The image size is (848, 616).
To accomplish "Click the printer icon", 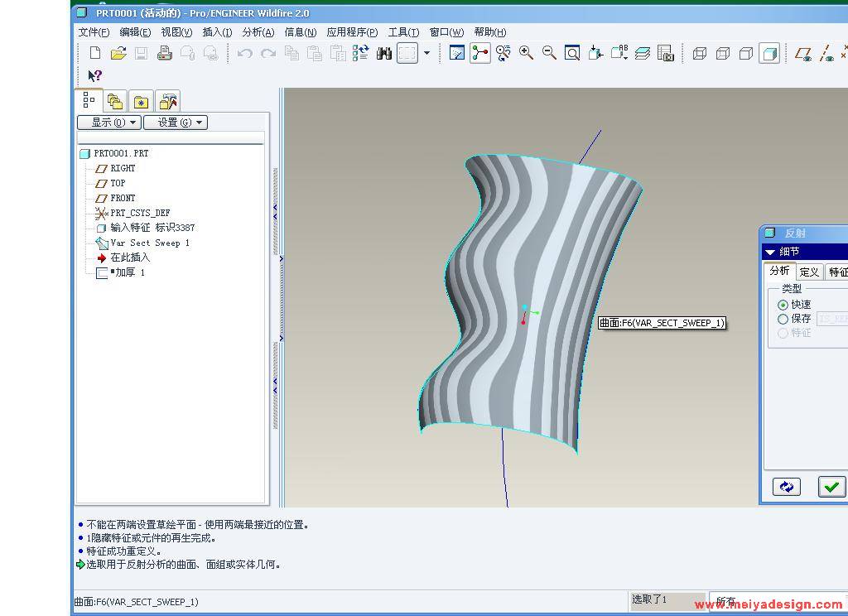I will 164,54.
